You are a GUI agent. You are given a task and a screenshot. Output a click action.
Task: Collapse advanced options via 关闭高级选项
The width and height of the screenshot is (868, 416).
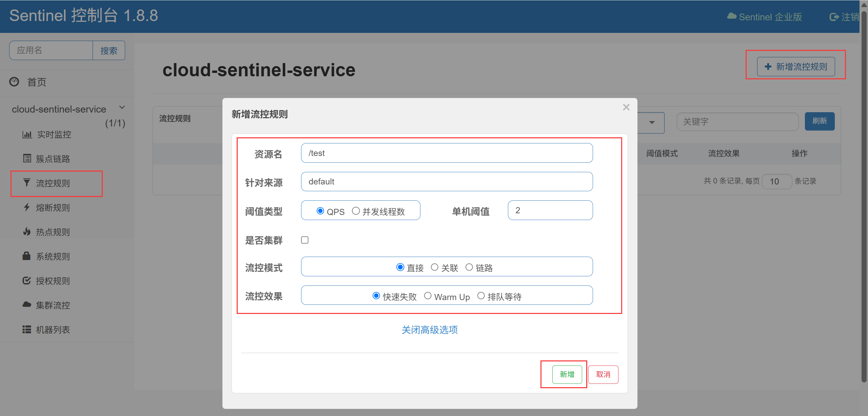click(430, 330)
